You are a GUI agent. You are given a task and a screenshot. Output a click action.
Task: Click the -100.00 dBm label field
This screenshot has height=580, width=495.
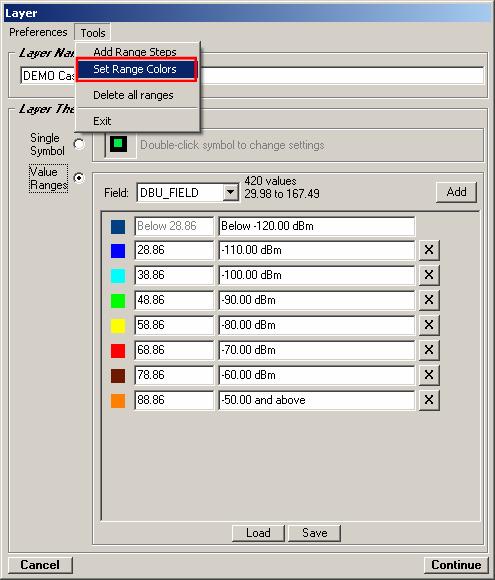(x=317, y=275)
